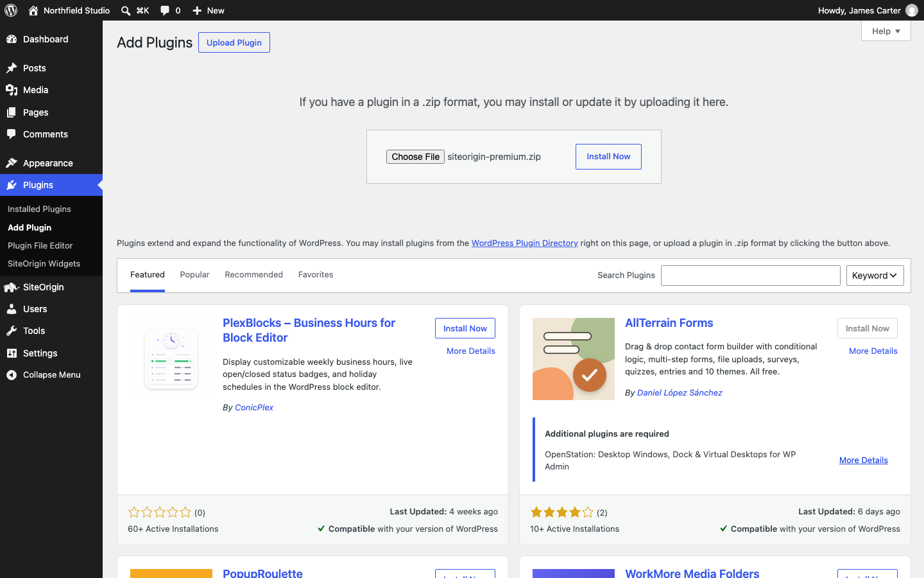Open Users sidebar icon
Screen dimensions: 924x578
(12, 309)
